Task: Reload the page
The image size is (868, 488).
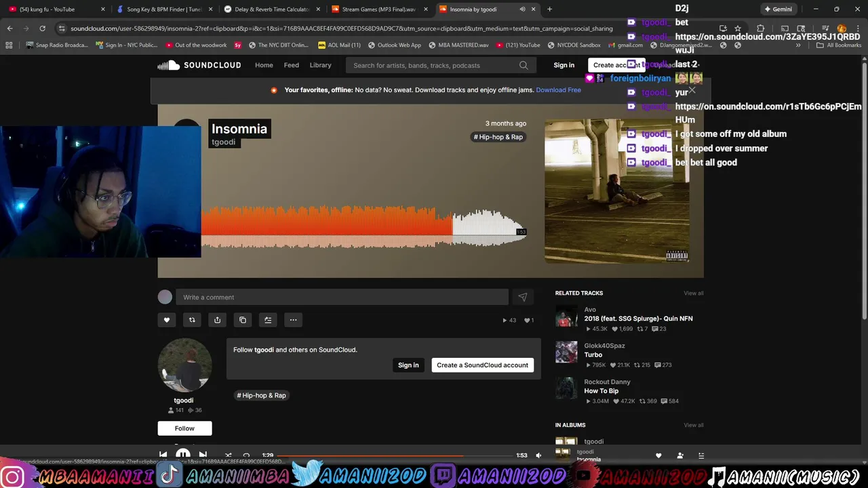Action: click(x=42, y=28)
